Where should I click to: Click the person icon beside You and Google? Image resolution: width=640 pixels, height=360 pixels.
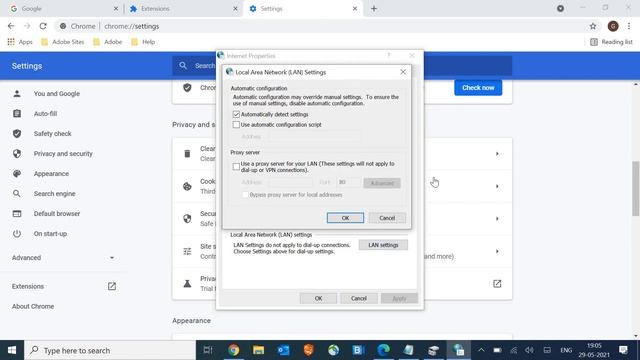(17, 93)
